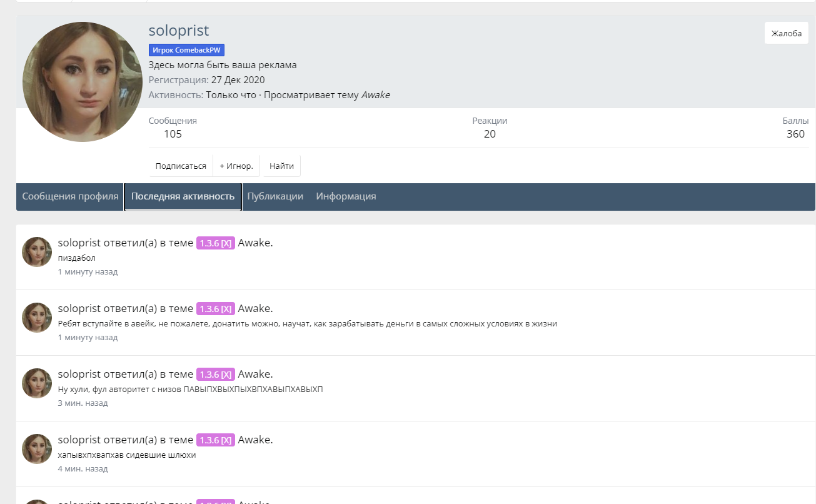Image resolution: width=816 pixels, height=504 pixels.
Task: Select the Последняя активность tab
Action: click(183, 196)
